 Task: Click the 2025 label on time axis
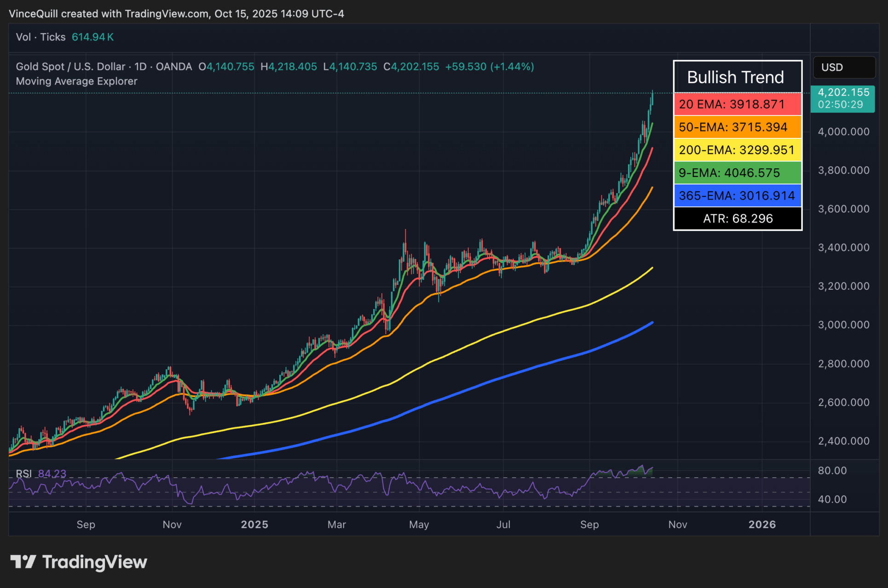(x=254, y=525)
